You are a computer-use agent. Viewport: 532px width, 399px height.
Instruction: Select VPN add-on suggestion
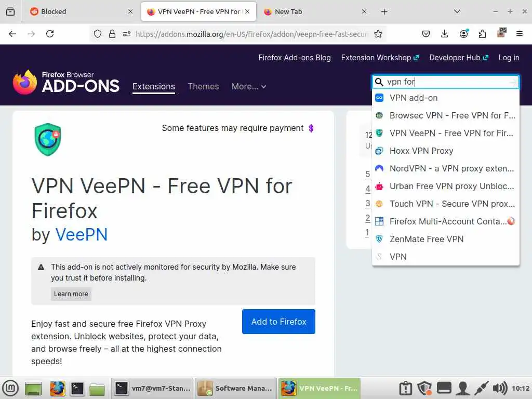coord(445,98)
